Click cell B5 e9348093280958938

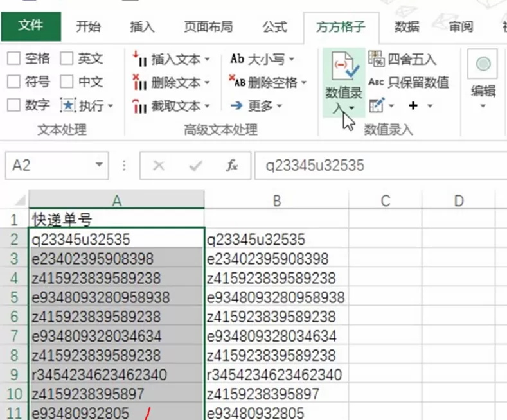point(277,297)
